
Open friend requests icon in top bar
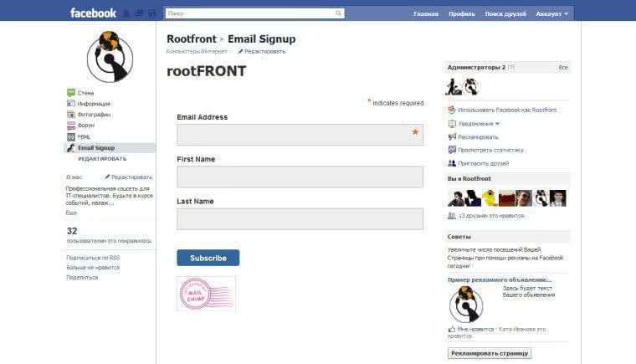pyautogui.click(x=126, y=13)
